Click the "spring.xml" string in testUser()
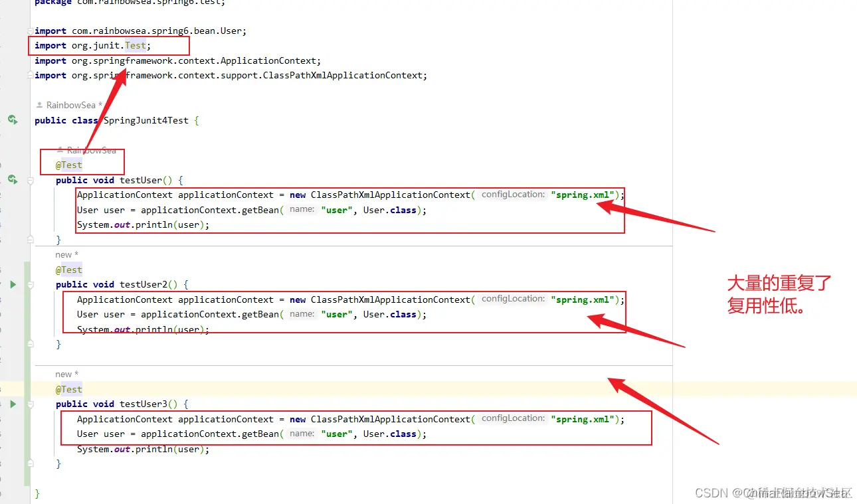The width and height of the screenshot is (857, 504). click(x=583, y=195)
